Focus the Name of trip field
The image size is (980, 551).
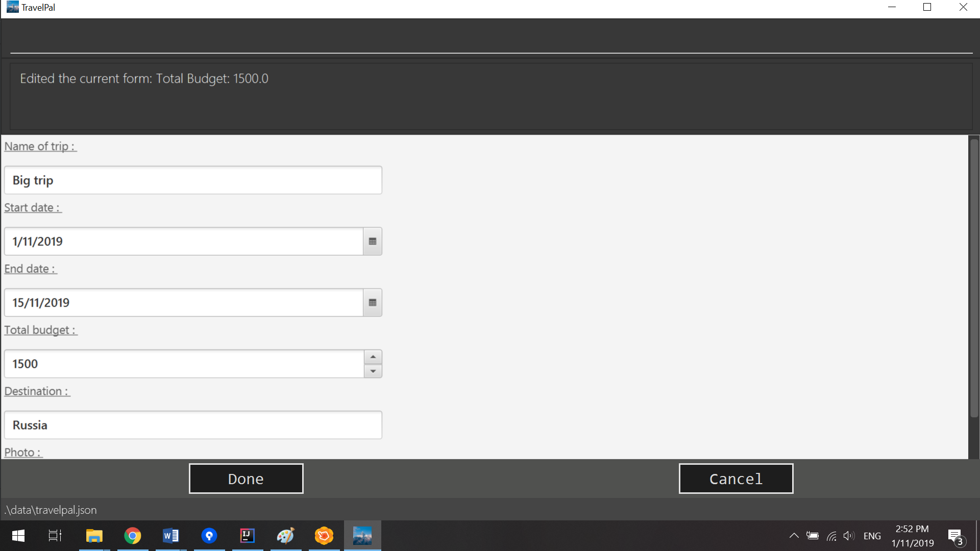[193, 180]
